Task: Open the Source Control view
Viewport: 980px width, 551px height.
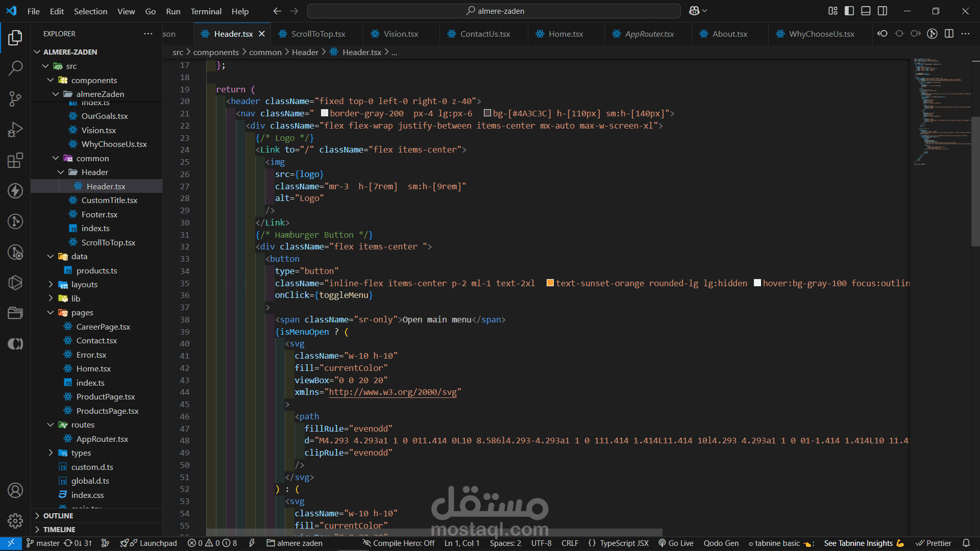Action: pos(15,99)
